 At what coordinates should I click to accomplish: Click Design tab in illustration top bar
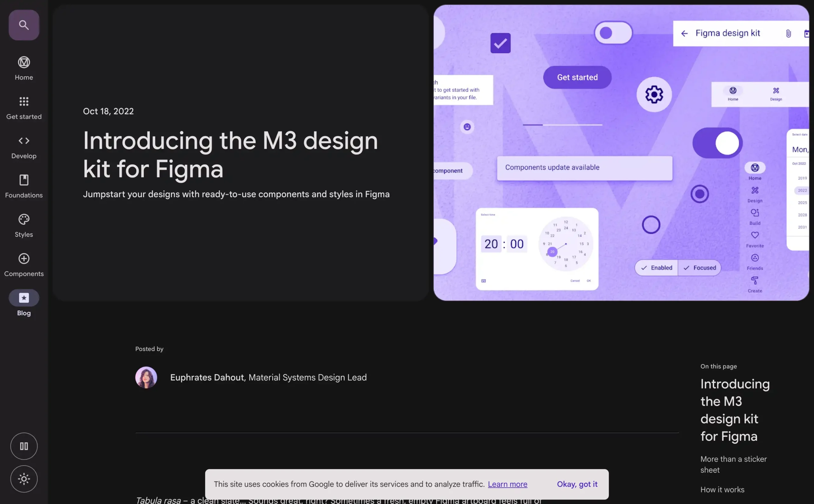click(x=776, y=94)
